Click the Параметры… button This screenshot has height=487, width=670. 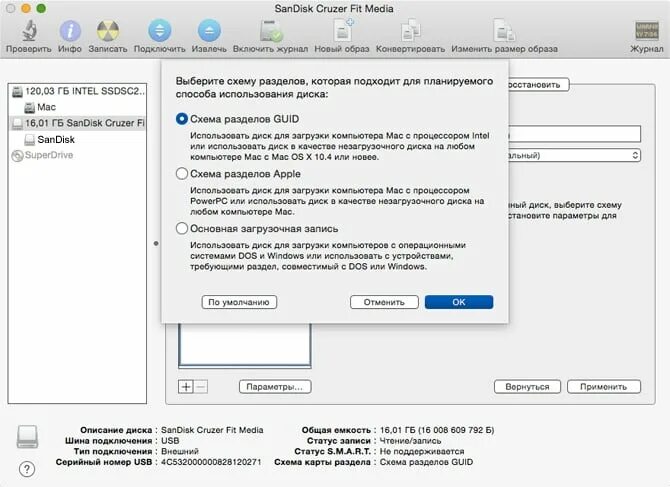(275, 387)
